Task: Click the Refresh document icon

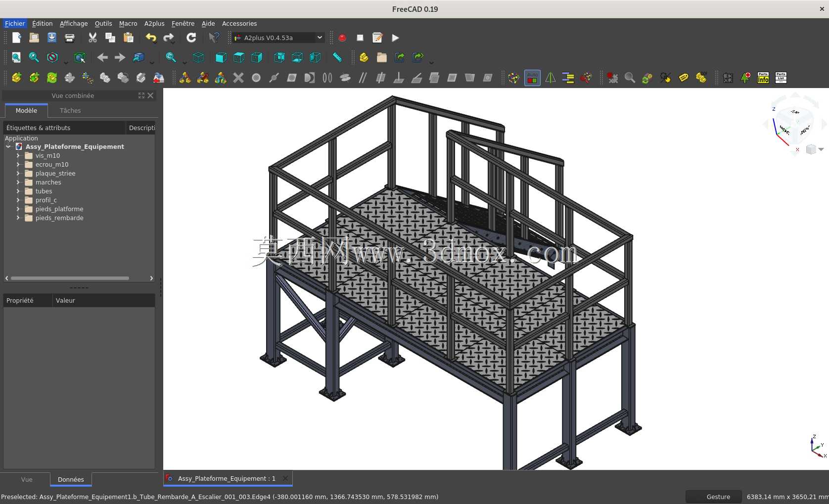Action: point(191,38)
